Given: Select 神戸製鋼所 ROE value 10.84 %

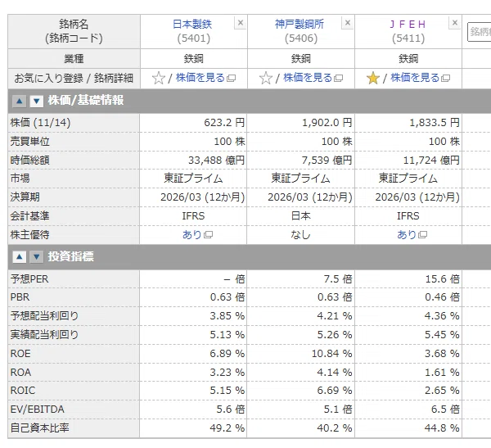Looking at the screenshot, I should tap(332, 353).
